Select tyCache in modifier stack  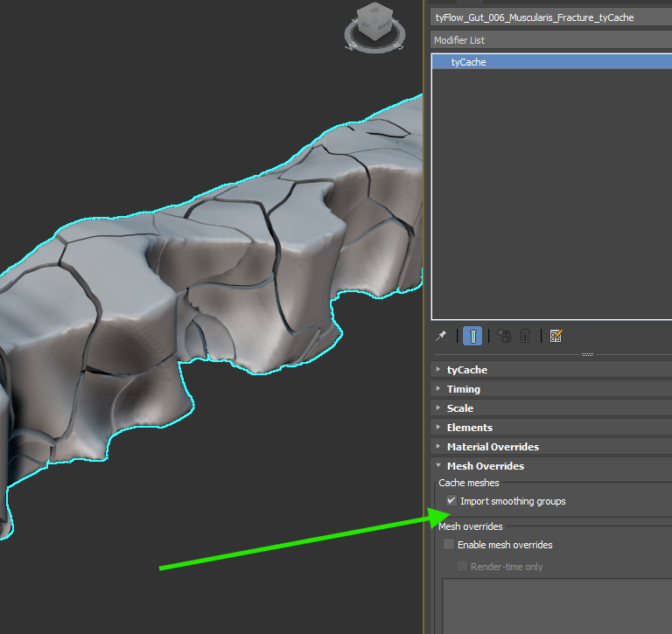coord(469,62)
